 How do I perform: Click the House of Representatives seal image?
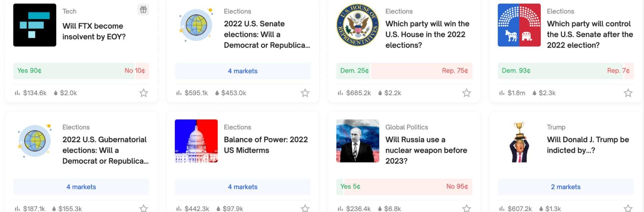(x=358, y=25)
